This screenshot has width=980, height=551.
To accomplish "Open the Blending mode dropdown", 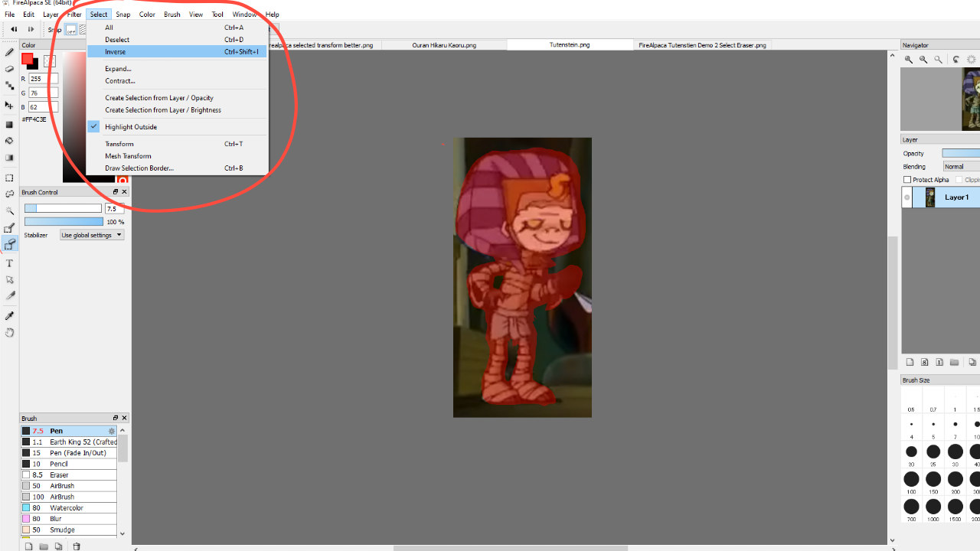I will coord(961,166).
